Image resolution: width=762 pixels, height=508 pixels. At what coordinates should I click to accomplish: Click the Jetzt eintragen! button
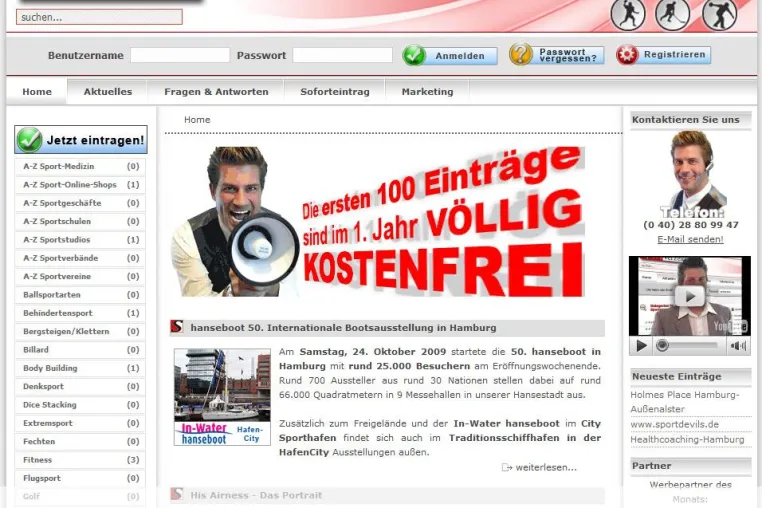[81, 140]
